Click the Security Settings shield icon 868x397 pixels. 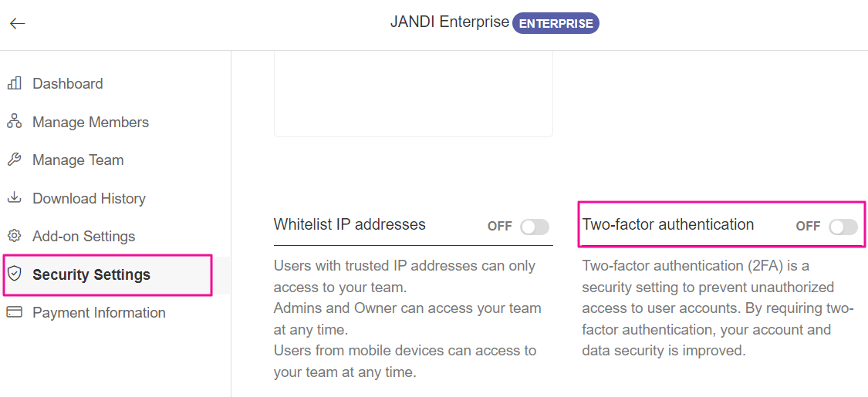tap(14, 274)
